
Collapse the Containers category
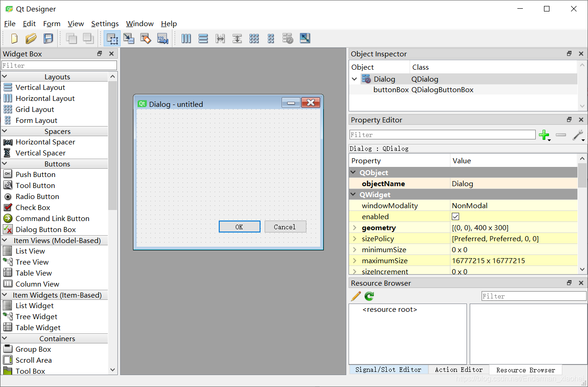coord(5,338)
